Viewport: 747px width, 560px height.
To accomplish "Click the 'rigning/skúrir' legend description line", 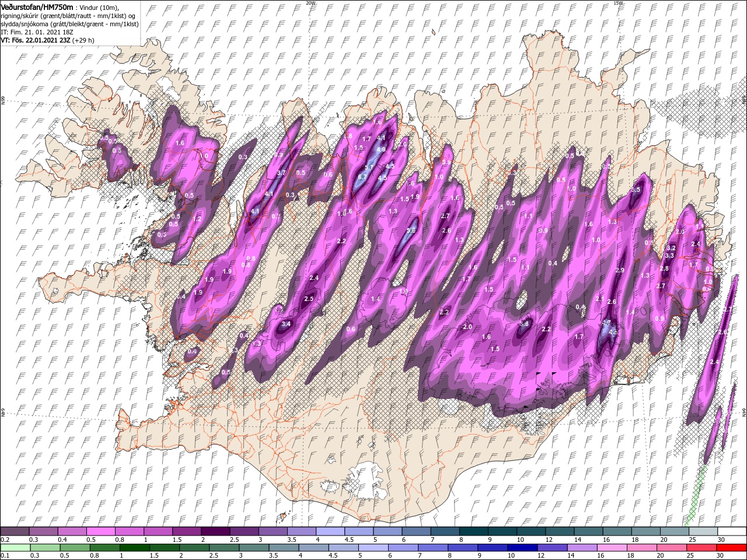I will (69, 15).
